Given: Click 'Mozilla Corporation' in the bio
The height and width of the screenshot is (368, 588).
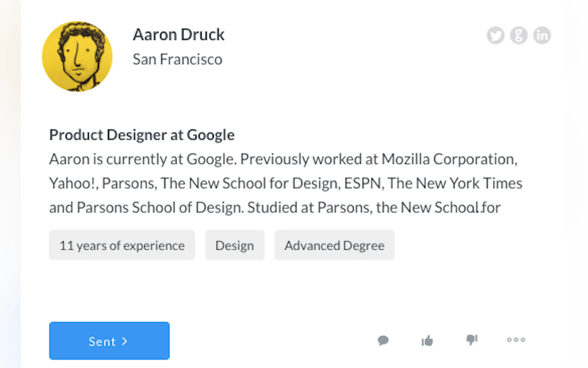Looking at the screenshot, I should tap(449, 159).
